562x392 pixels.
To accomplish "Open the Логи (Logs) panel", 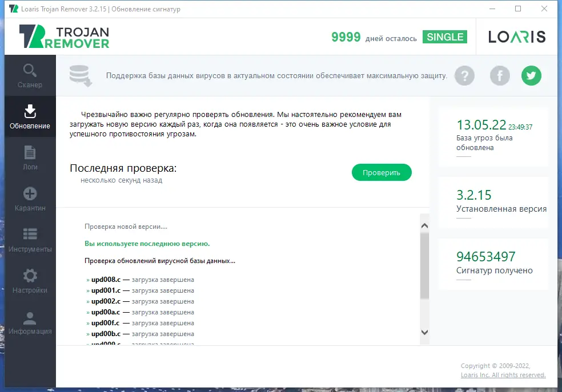I will 30,158.
